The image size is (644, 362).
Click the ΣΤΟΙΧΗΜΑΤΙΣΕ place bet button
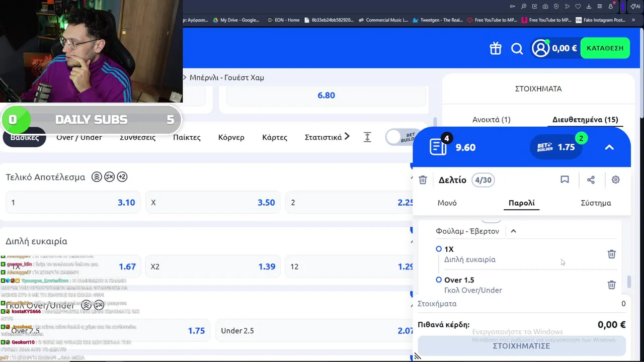tap(521, 346)
